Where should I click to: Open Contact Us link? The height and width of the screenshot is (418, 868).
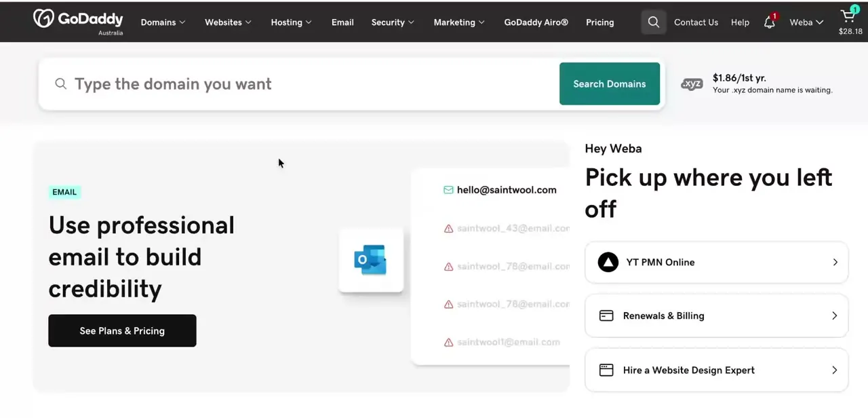(696, 22)
